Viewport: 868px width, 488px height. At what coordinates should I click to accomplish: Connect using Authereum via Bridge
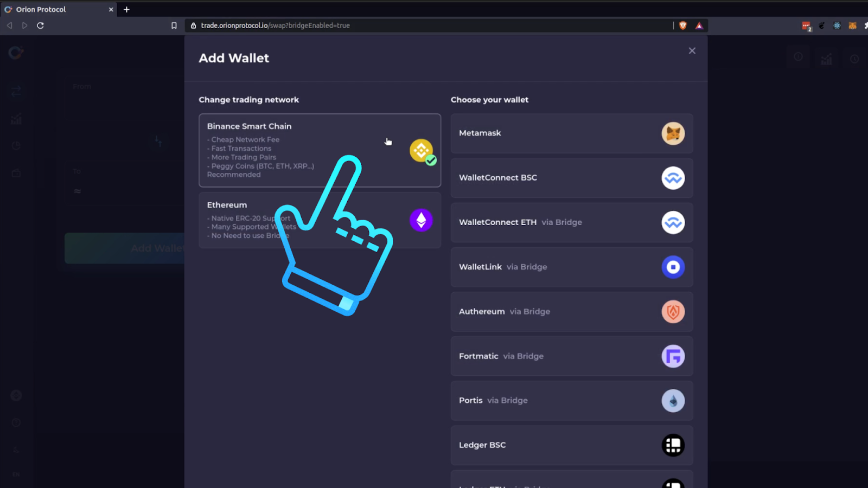[x=572, y=312]
